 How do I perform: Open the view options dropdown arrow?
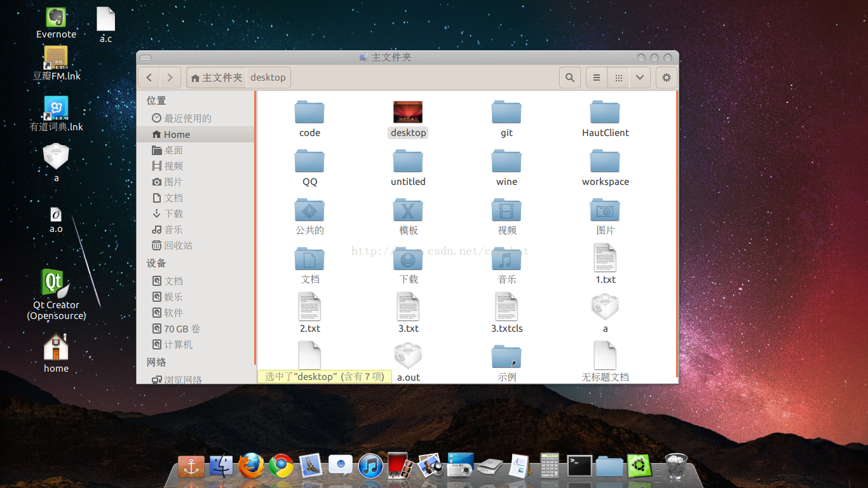coord(640,78)
